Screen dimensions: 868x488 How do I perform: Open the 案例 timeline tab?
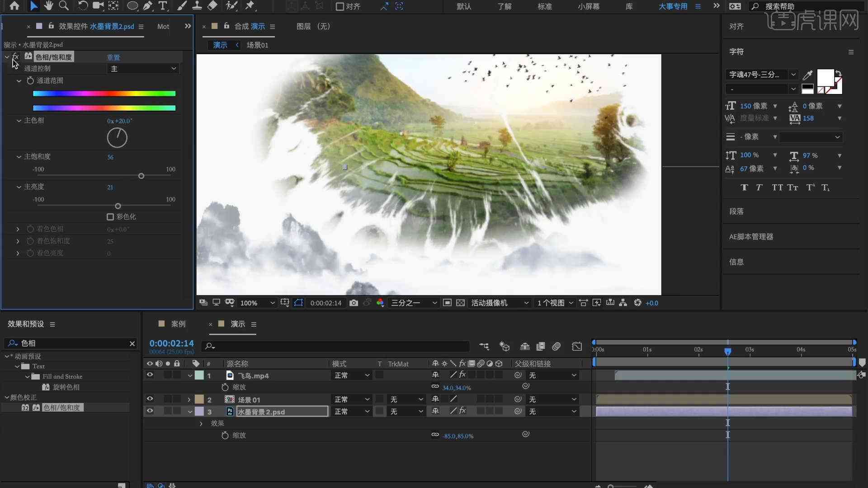(178, 324)
